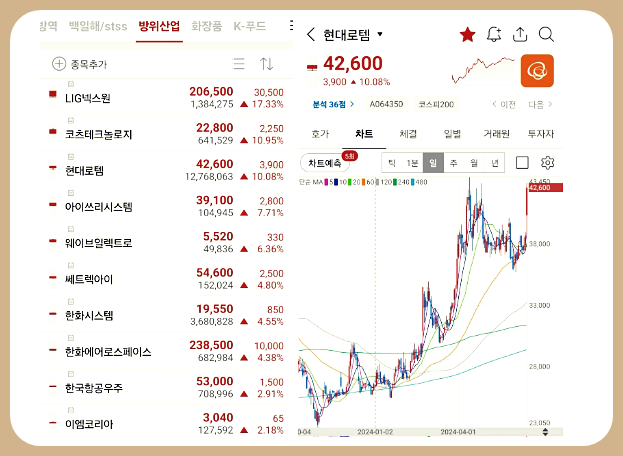623x456 pixels.
Task: Open the search magnifier icon
Action: click(546, 35)
